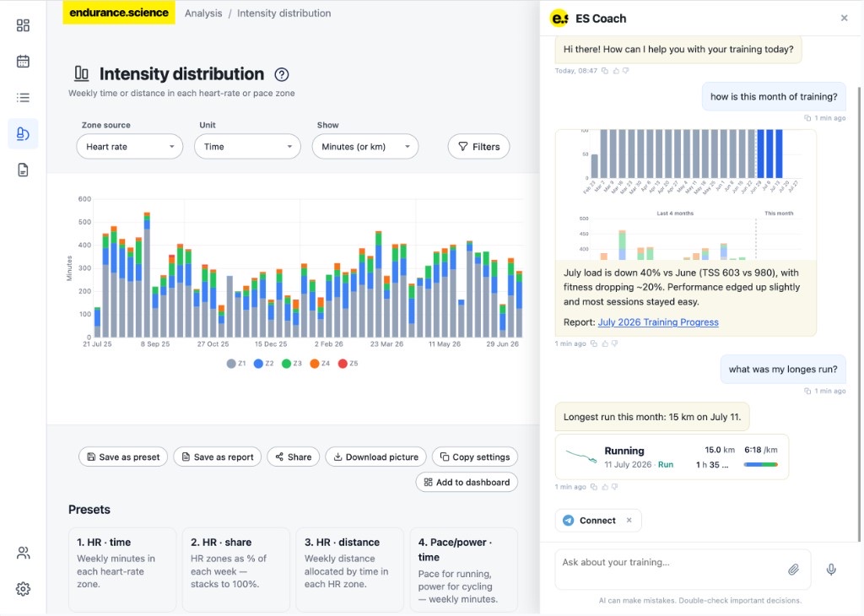
Task: Click Download picture button
Action: pyautogui.click(x=375, y=457)
